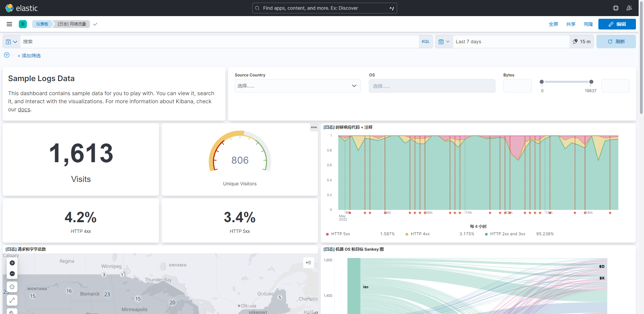Switch query language via KQL button
Viewport: 644px width, 314px height.
pyautogui.click(x=426, y=42)
